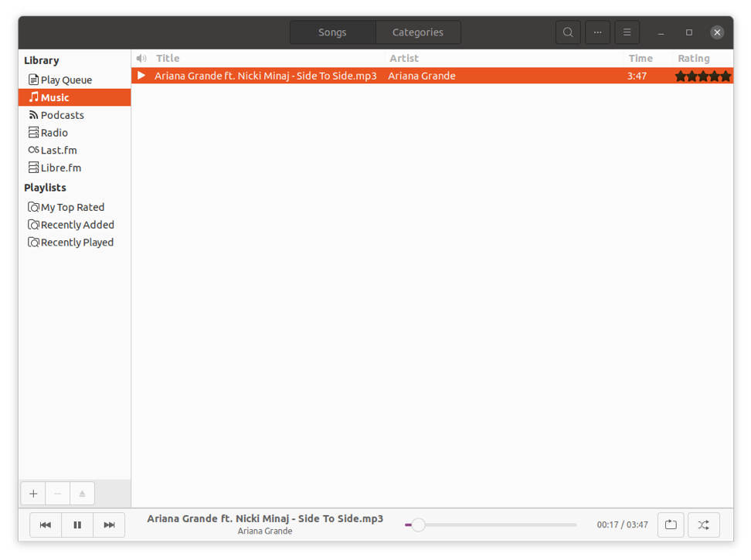The image size is (751, 560).
Task: Click the now-playing song title at bottom
Action: 265,519
